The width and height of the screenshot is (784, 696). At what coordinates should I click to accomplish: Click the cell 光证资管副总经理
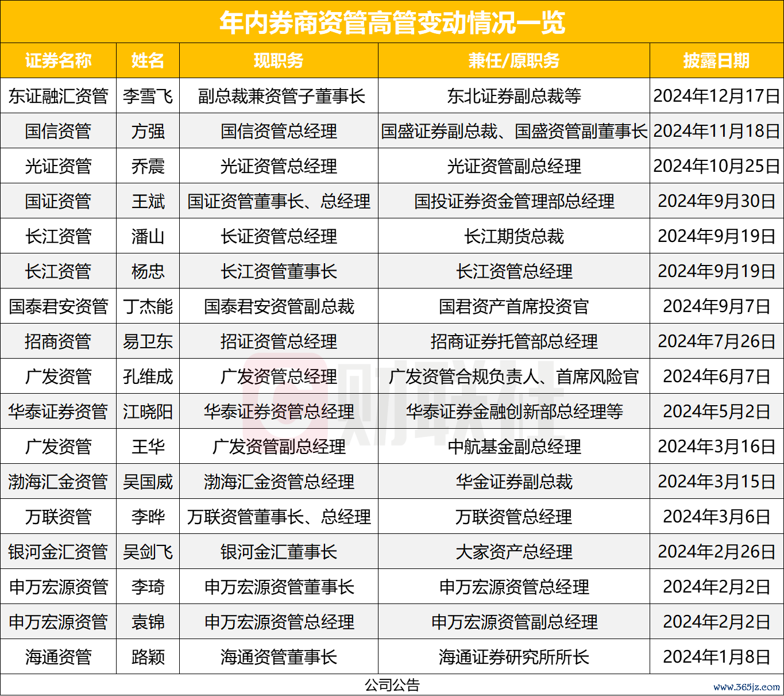pyautogui.click(x=514, y=166)
